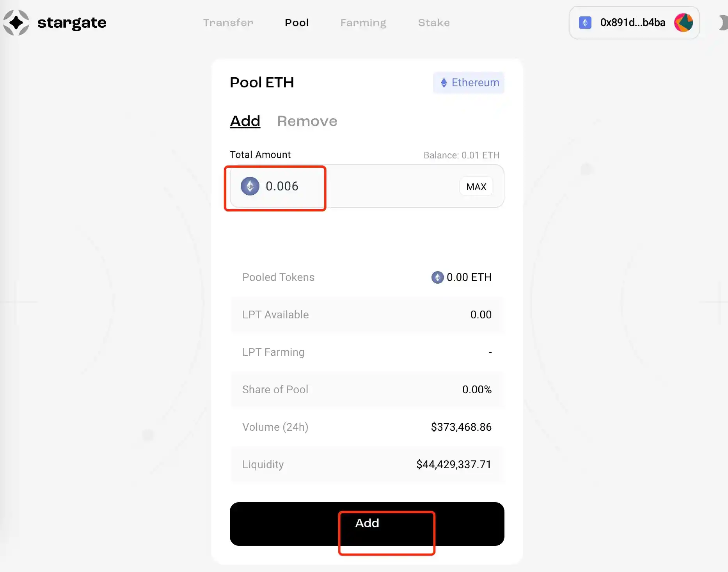This screenshot has width=728, height=572.
Task: Click the stargate wordmark text
Action: 72,23
